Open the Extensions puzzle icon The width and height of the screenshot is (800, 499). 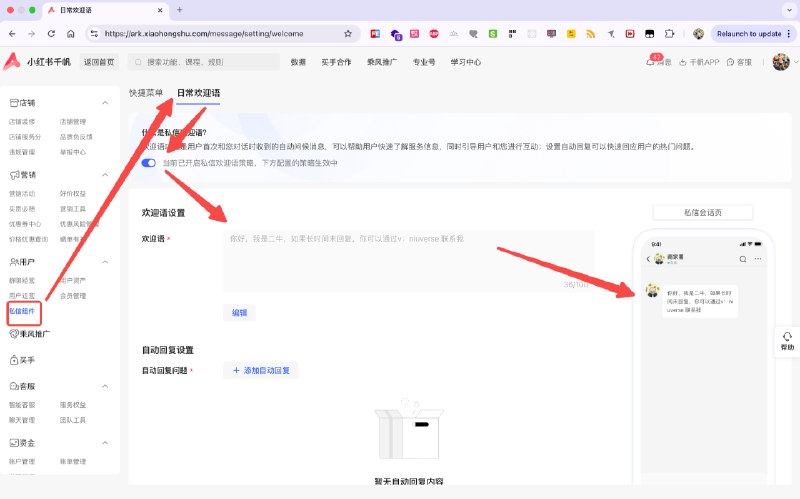pos(669,34)
